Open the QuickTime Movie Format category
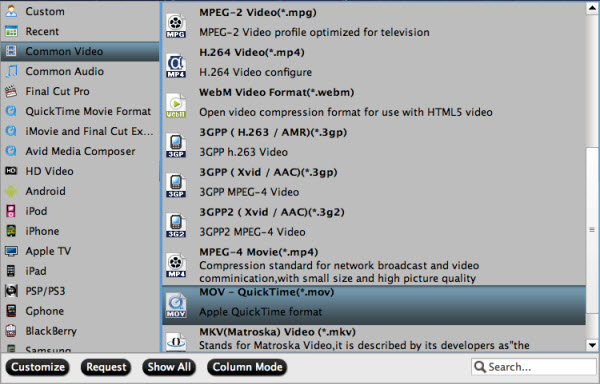 tap(80, 111)
